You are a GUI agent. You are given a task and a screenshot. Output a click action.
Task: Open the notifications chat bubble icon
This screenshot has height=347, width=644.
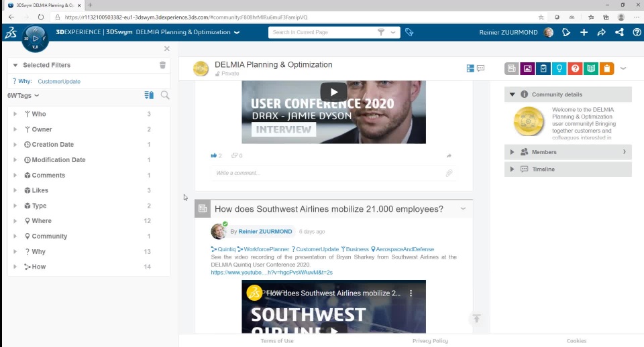pos(566,32)
